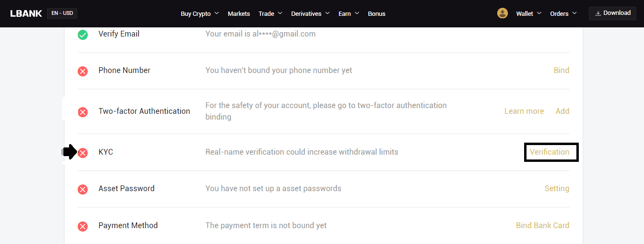This screenshot has width=644, height=244.
Task: Expand the Wallet dropdown menu
Action: point(528,13)
